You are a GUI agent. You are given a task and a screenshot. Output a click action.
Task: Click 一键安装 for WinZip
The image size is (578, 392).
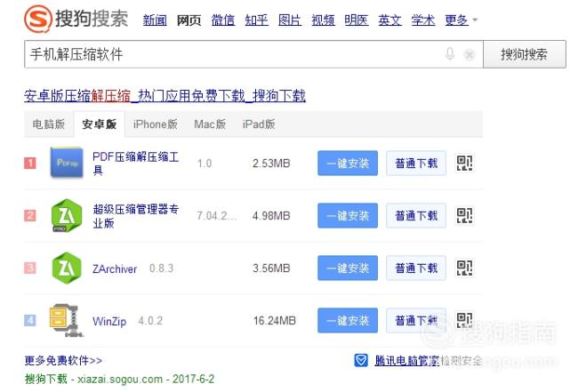(348, 321)
